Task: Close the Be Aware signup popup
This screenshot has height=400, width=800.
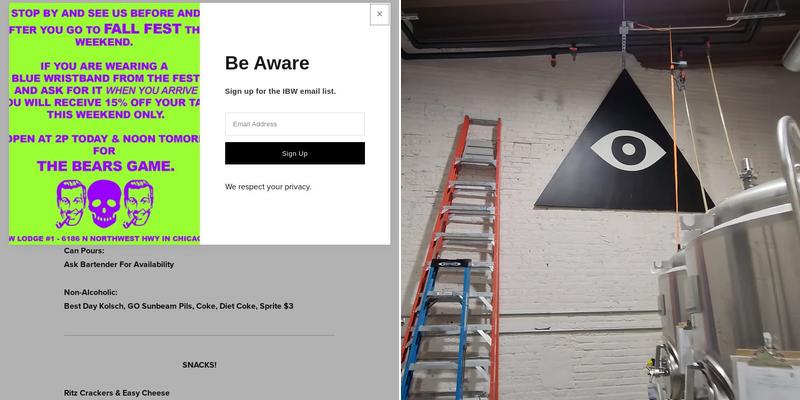Action: point(379,14)
